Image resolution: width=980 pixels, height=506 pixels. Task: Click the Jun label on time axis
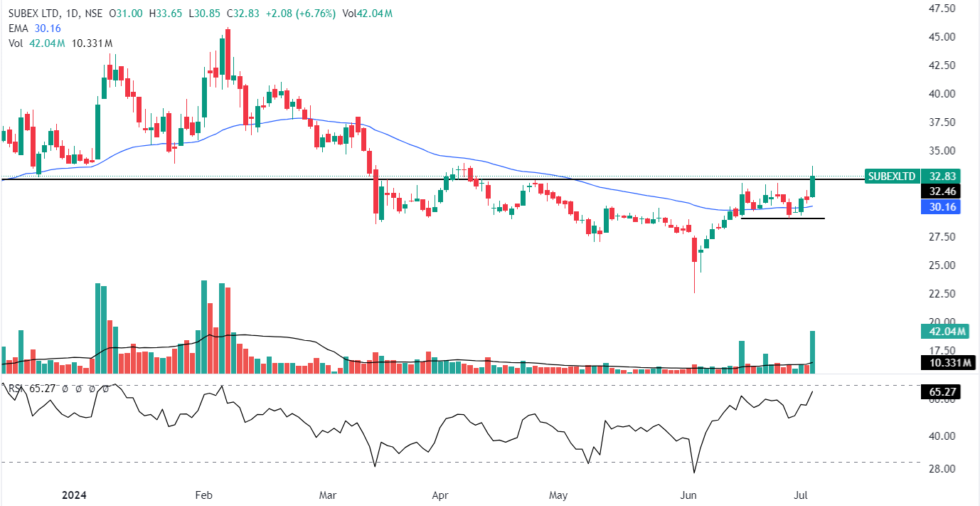(688, 494)
